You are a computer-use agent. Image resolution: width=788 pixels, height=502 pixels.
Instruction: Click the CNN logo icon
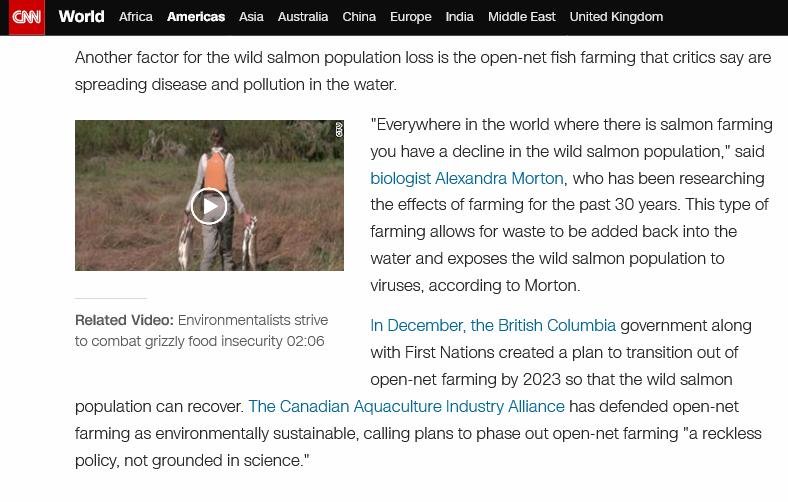coord(26,17)
